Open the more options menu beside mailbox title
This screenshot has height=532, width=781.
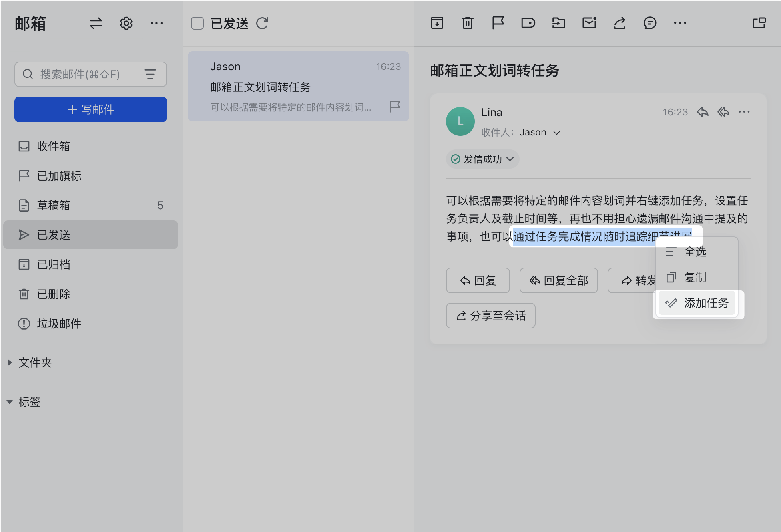[x=157, y=23]
